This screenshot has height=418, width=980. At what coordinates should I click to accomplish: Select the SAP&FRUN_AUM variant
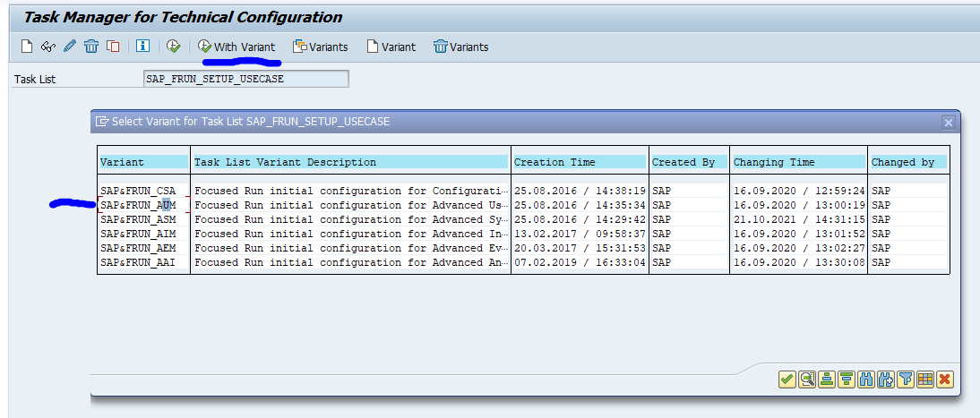coord(143,205)
